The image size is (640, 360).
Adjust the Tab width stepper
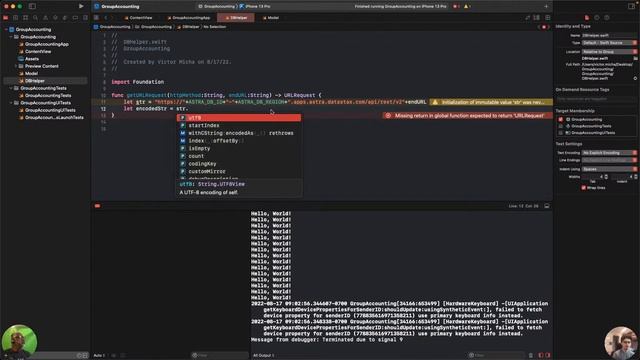(606, 177)
